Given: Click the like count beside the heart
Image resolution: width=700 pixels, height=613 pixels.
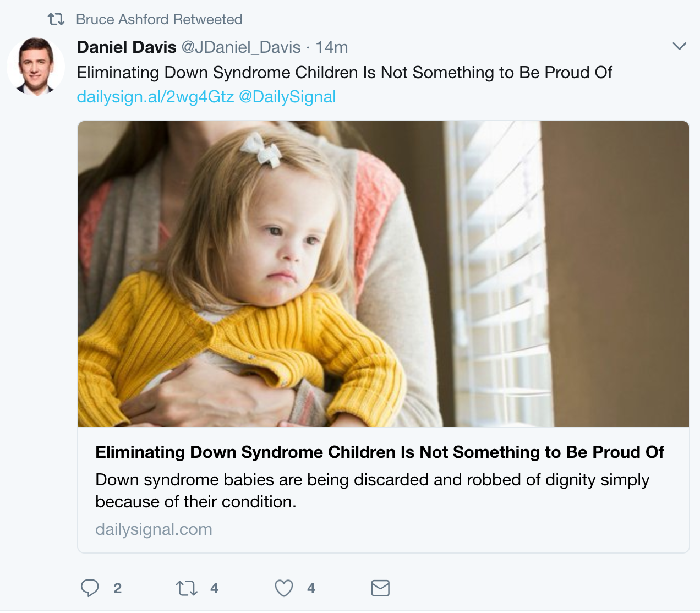Looking at the screenshot, I should (311, 589).
